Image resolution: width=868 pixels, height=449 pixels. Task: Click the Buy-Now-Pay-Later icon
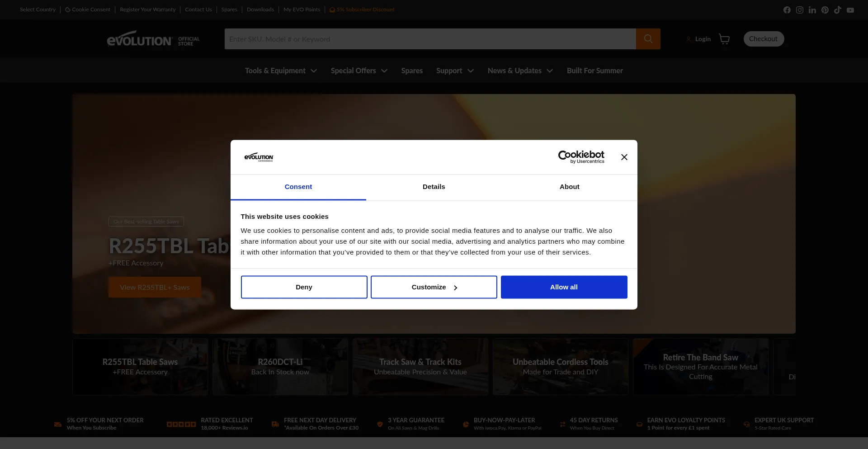pos(466,424)
